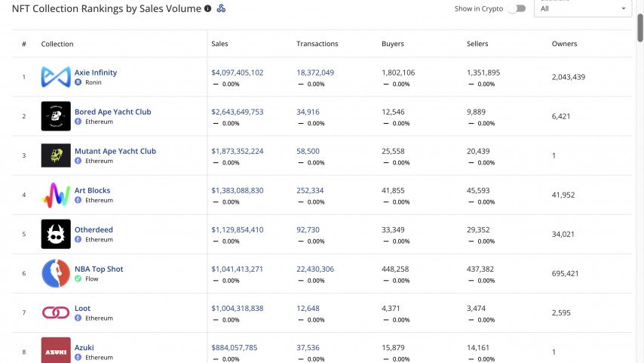Click the webhook icon next to the title
The image size is (644, 363).
click(x=221, y=8)
